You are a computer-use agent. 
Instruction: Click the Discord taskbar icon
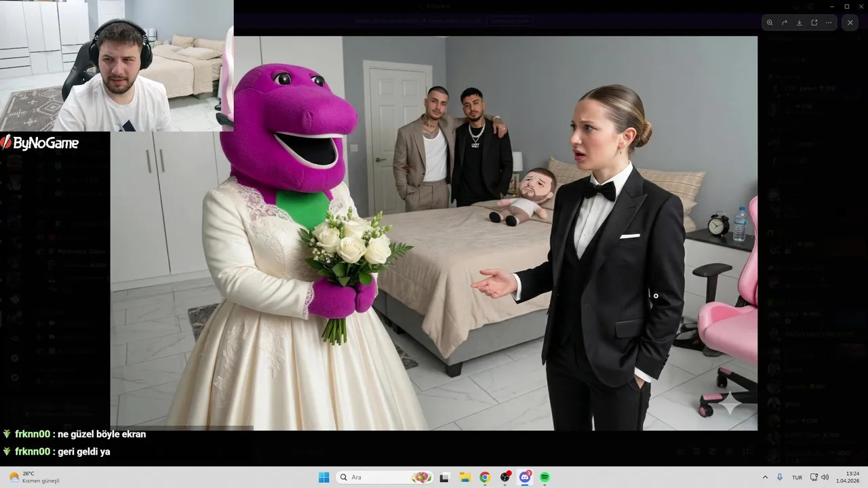(525, 477)
